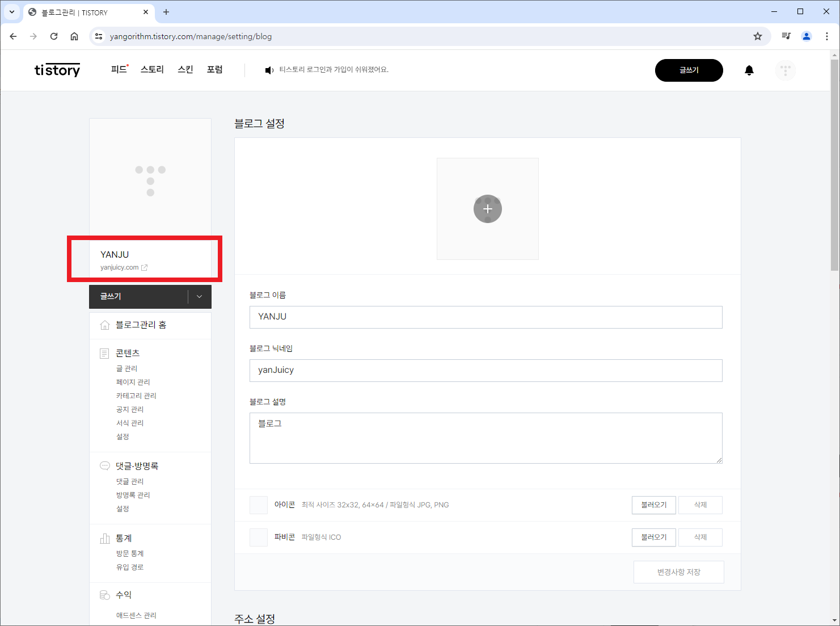Open 스킨 in top navigation
Viewport: 840px width, 626px height.
185,70
